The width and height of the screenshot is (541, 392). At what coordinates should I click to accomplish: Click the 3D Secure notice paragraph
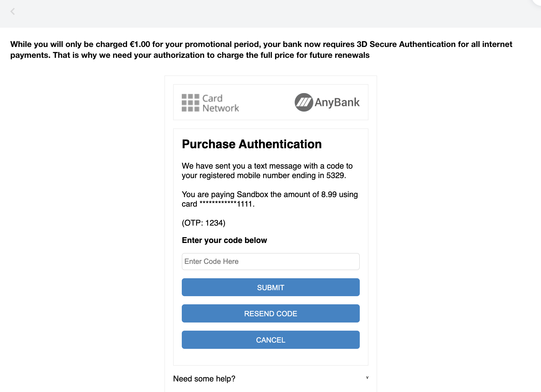point(261,49)
